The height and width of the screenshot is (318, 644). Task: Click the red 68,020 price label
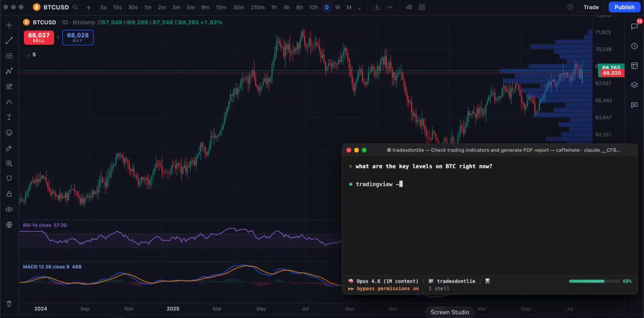[x=612, y=73]
